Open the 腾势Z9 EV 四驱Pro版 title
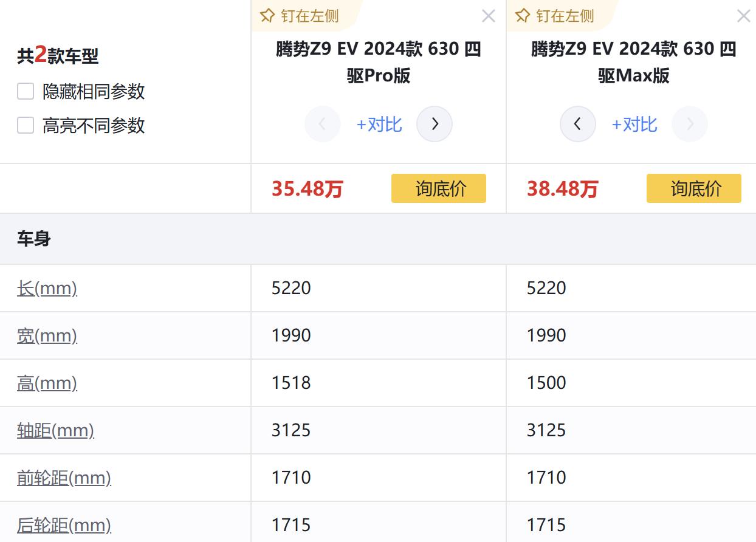 378,62
